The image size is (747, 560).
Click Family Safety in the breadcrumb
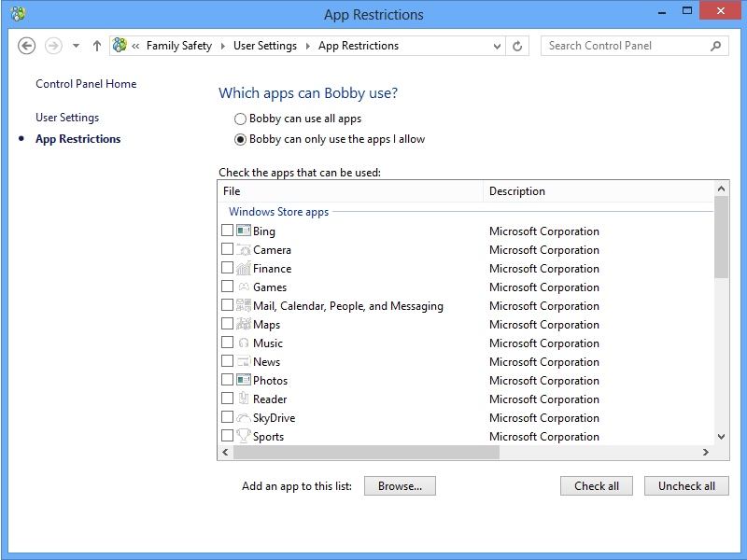pos(179,46)
